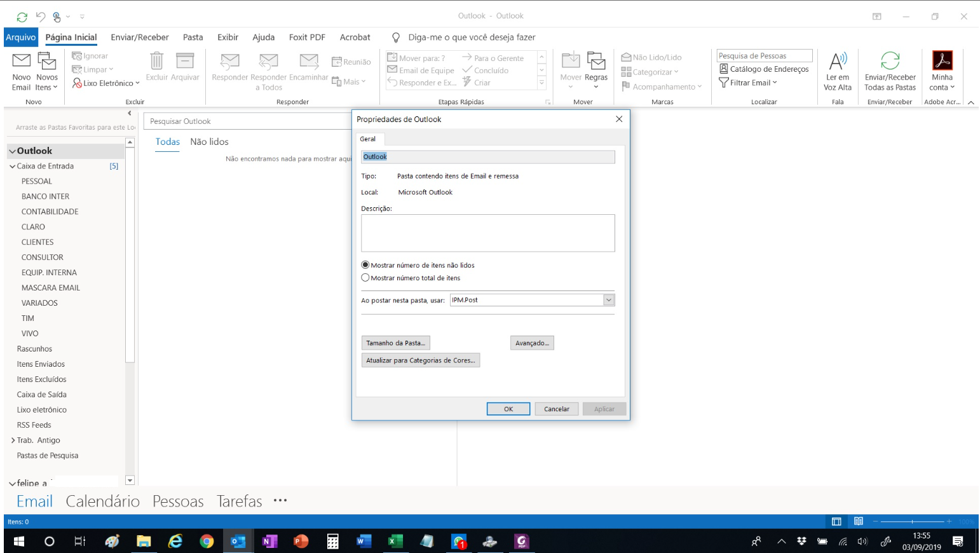Open the IPM.Post combo box
The height and width of the screenshot is (553, 980).
533,300
